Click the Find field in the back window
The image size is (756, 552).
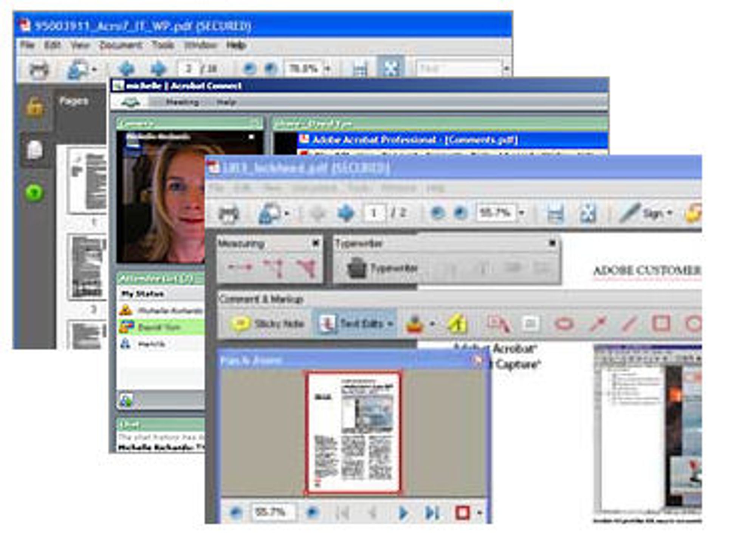(459, 69)
